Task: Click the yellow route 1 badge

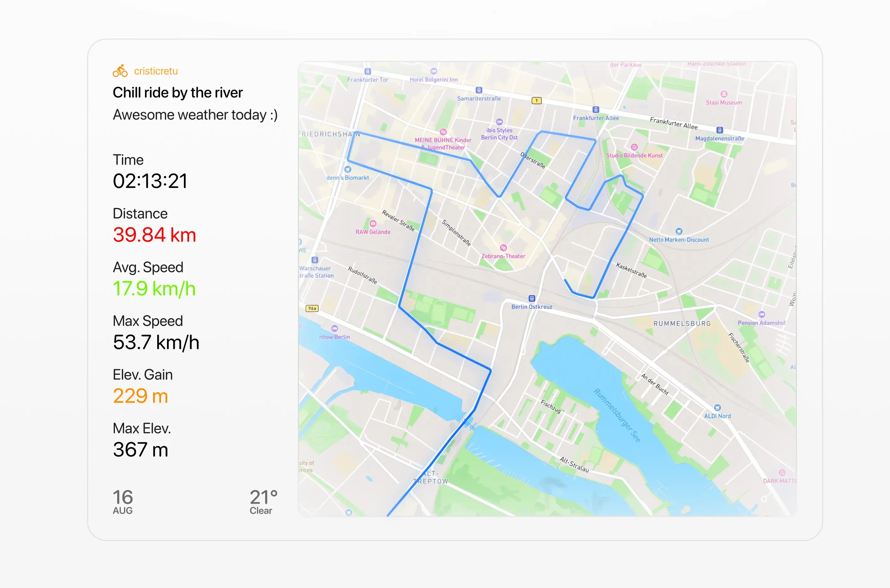Action: [x=536, y=100]
